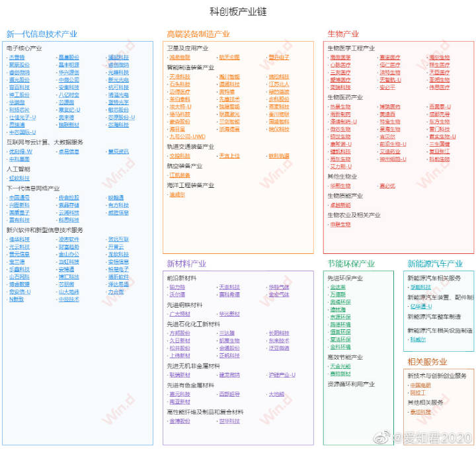476x449 pixels.
Task: Click the 节能环保产业 heading
Action: coord(351,263)
